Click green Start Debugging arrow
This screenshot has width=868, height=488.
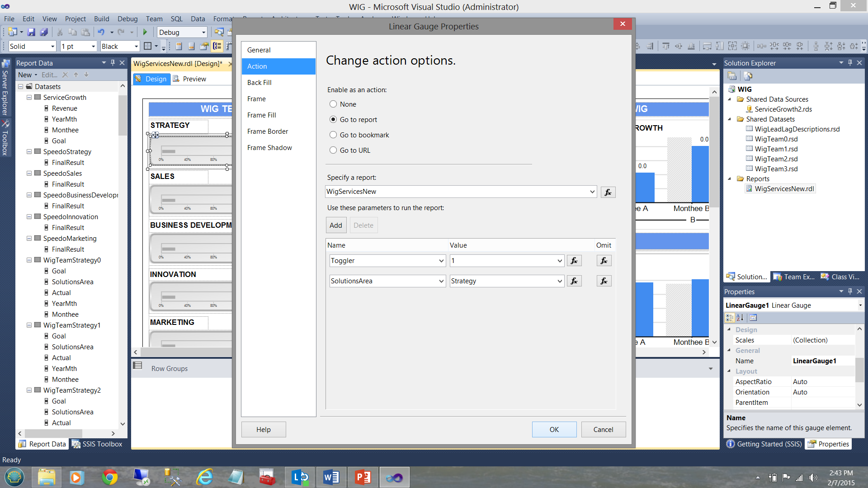click(145, 33)
